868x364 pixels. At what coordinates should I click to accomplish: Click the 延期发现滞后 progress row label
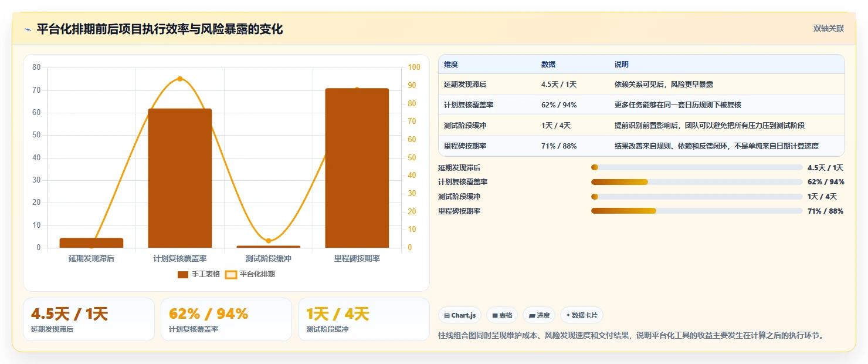pyautogui.click(x=459, y=167)
